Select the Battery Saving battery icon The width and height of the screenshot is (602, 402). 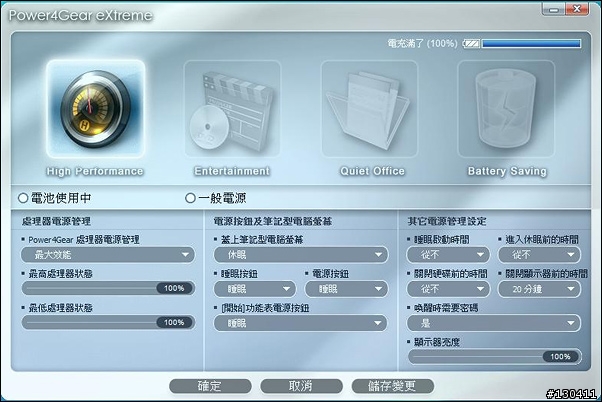coord(506,109)
